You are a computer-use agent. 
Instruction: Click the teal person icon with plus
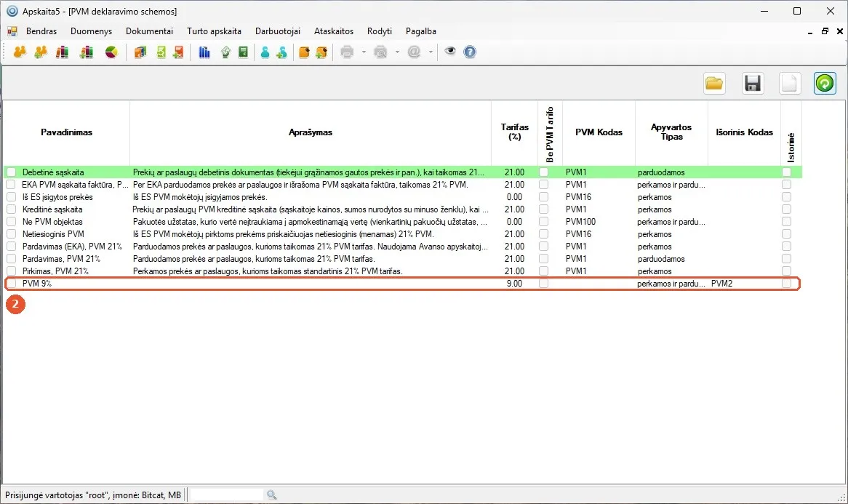(x=281, y=52)
